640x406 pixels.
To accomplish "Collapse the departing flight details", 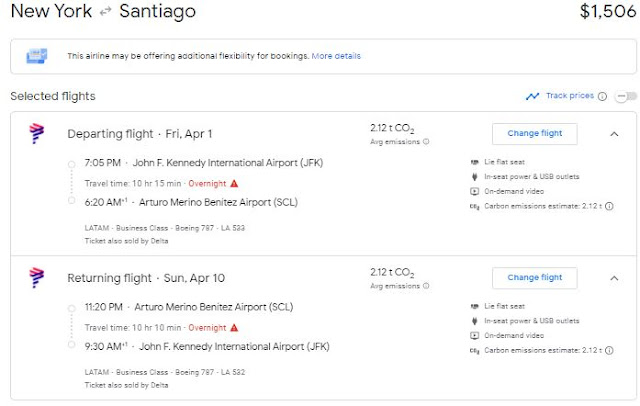I will (x=613, y=133).
